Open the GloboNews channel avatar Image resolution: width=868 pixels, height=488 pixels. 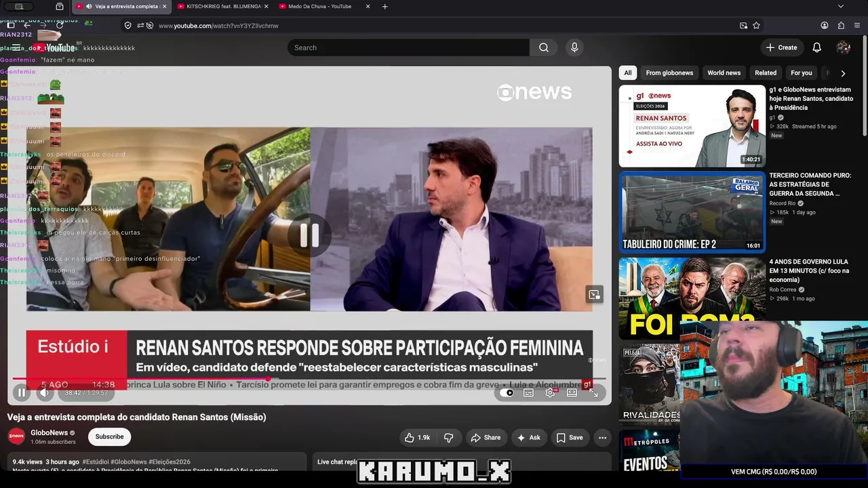pyautogui.click(x=16, y=436)
